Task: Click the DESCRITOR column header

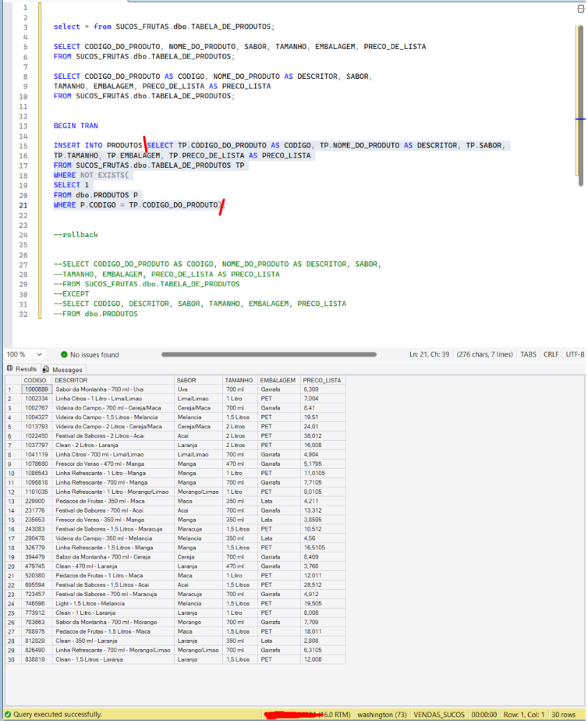Action: coord(113,380)
